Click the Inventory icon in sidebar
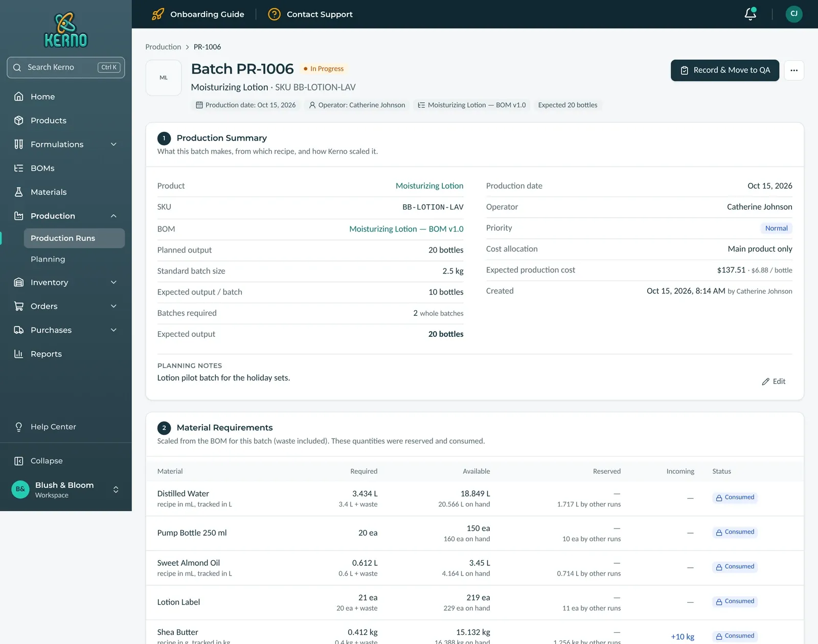The image size is (818, 644). (x=19, y=282)
